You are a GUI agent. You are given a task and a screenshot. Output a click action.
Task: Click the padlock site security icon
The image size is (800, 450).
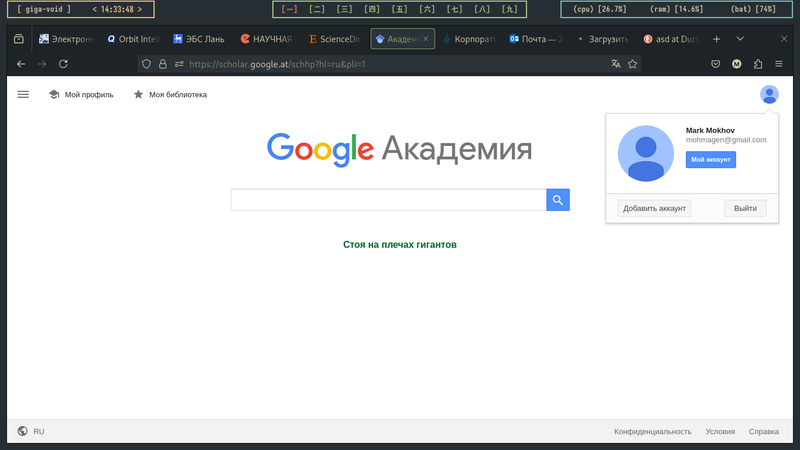coord(163,64)
